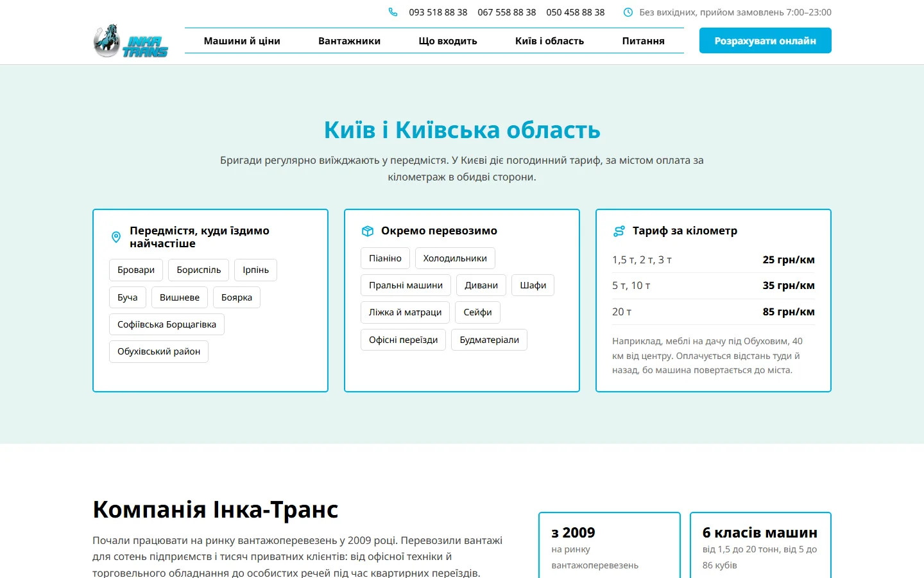Select the Бориспіль suburb tag

[199, 270]
